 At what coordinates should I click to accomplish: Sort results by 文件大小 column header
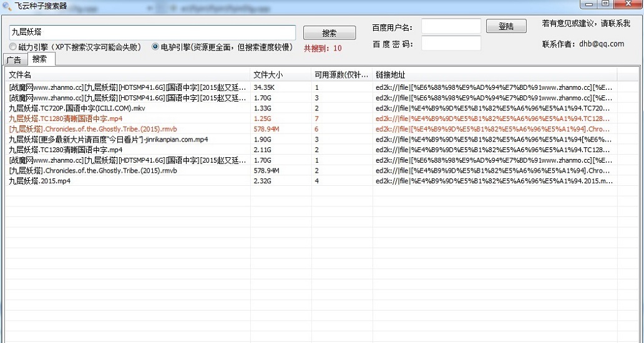tap(280, 75)
